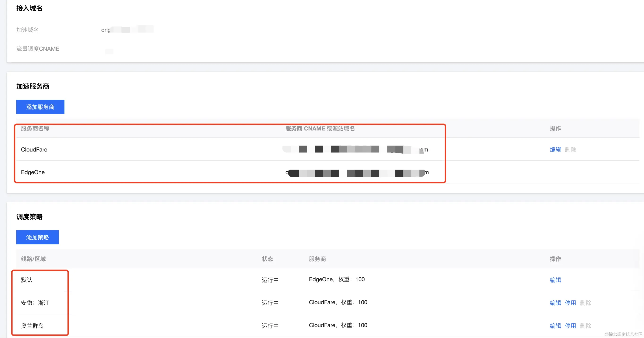This screenshot has width=644, height=338.
Task: Edit the 安徽；浙江 strategy
Action: click(555, 303)
